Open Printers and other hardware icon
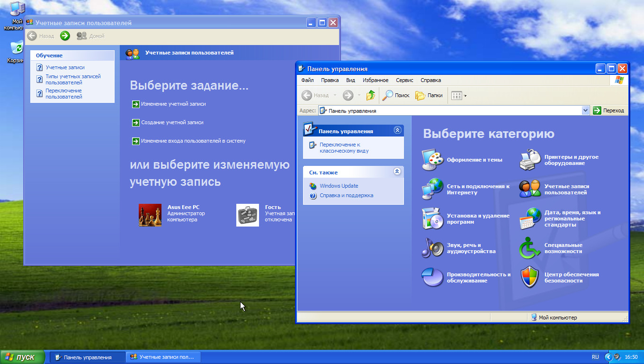The image size is (644, 364). coord(530,160)
